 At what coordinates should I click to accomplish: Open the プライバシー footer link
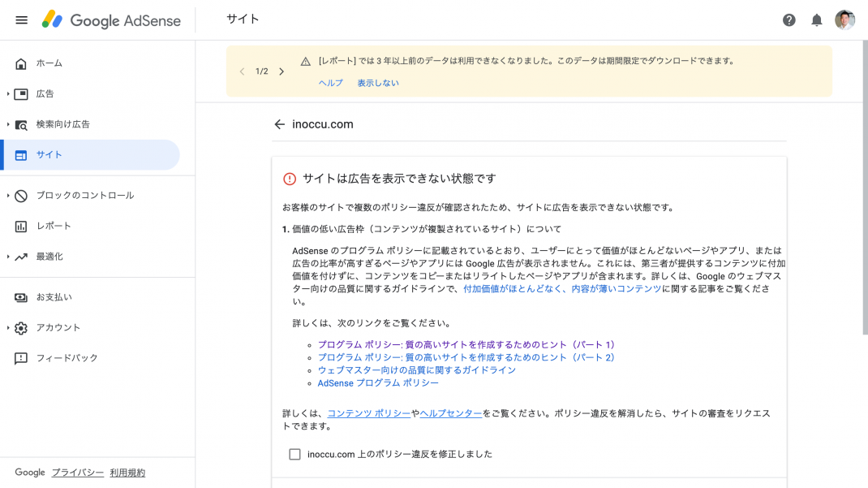78,473
